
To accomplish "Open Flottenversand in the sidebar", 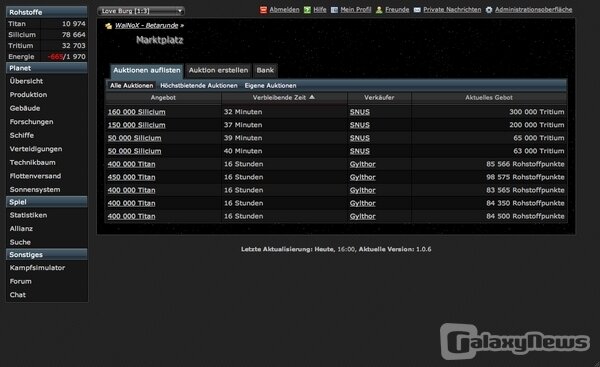I will 35,176.
